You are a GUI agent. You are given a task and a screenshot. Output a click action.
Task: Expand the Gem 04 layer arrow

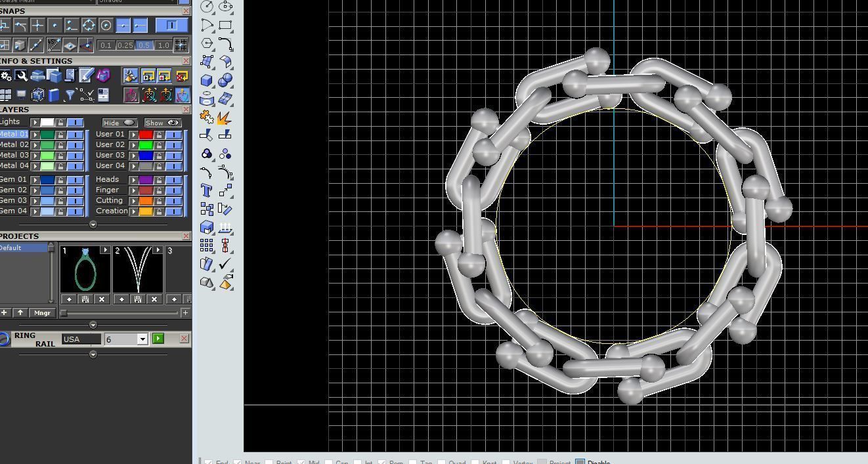click(35, 211)
